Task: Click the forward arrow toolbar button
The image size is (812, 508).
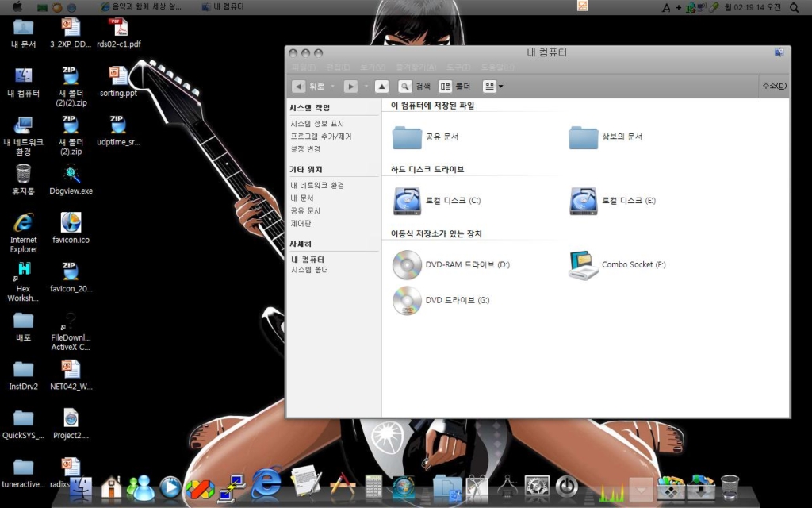Action: 350,87
